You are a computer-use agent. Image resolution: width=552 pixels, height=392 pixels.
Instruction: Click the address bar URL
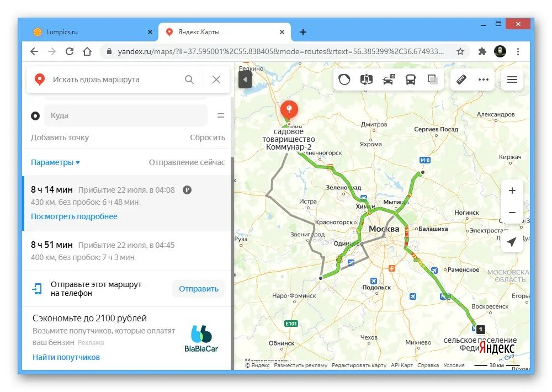coord(280,51)
